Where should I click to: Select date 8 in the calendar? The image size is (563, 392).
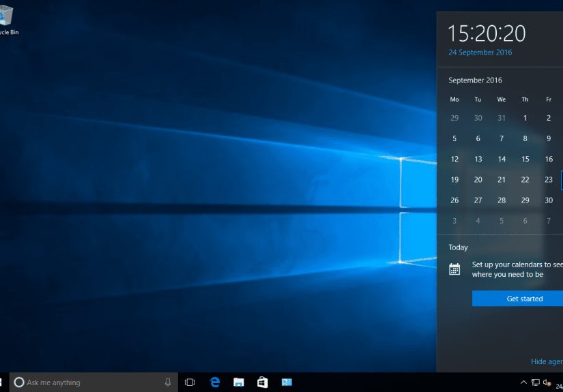click(525, 138)
